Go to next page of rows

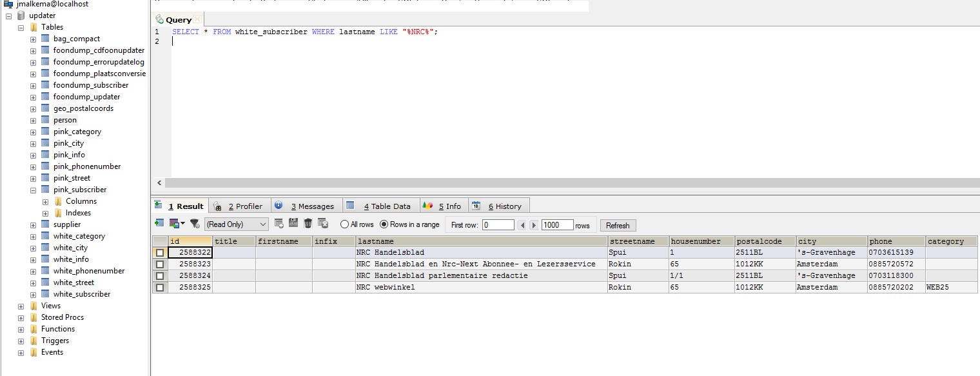pyautogui.click(x=534, y=225)
